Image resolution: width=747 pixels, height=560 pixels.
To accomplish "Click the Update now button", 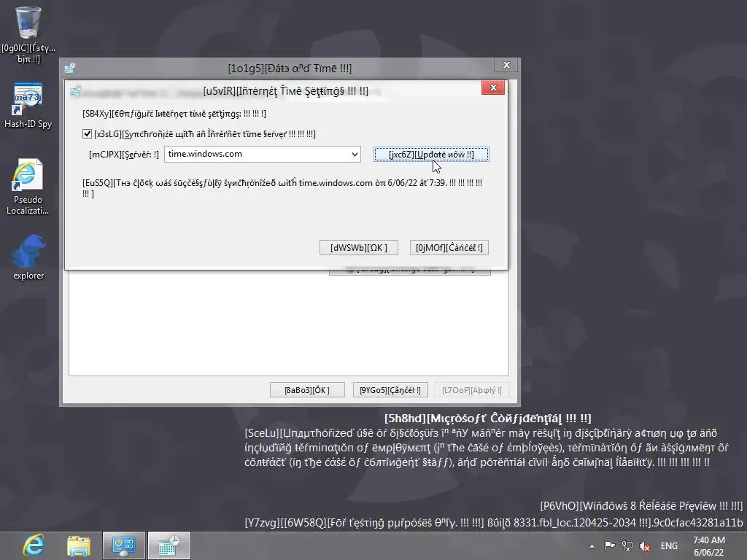I will click(431, 155).
